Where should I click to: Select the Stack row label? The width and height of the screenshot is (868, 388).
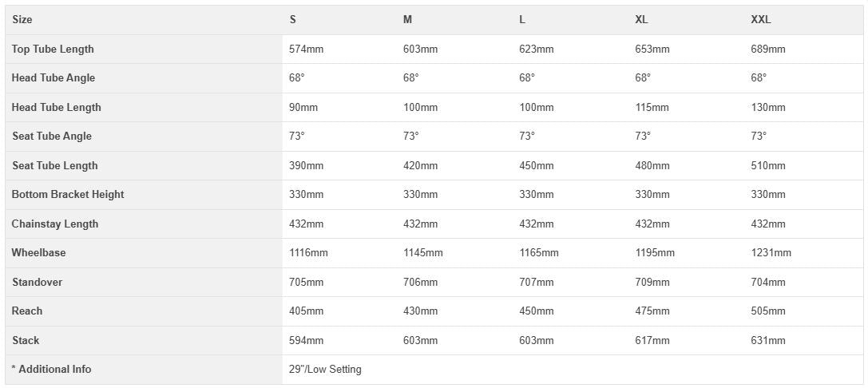click(26, 340)
